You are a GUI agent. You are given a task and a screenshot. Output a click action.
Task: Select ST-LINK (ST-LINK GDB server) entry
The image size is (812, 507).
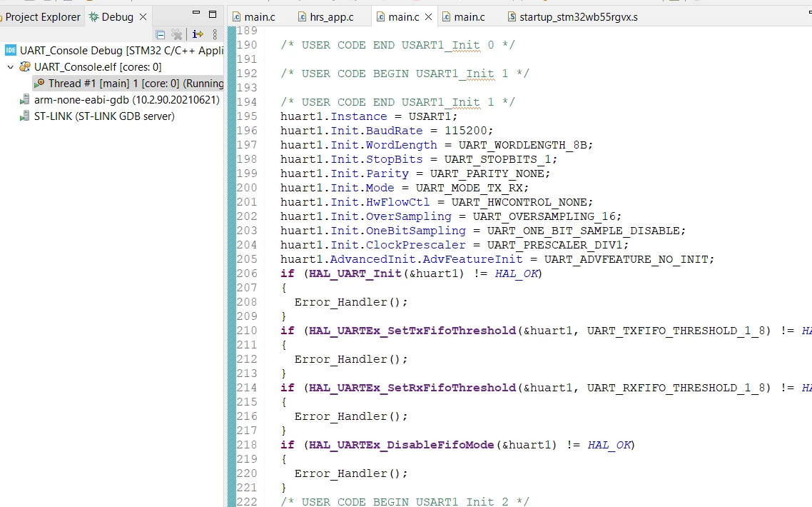click(x=104, y=116)
